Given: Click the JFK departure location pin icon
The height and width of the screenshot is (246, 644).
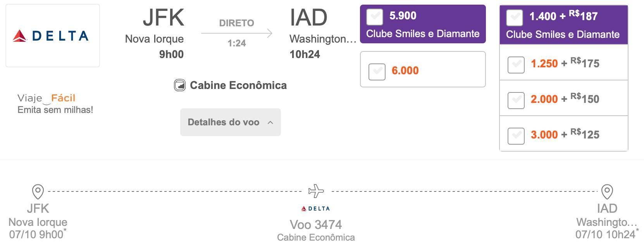Looking at the screenshot, I should [x=38, y=191].
